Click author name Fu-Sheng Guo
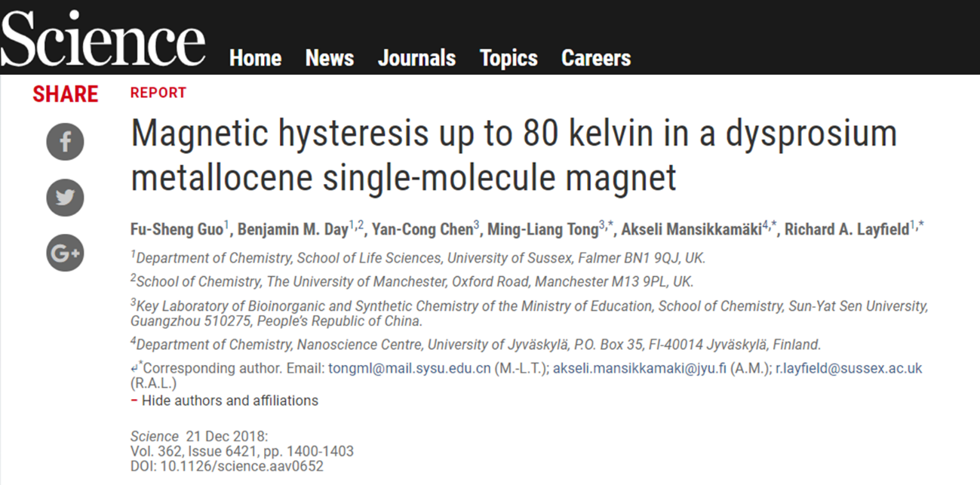The image size is (980, 485). point(177,229)
